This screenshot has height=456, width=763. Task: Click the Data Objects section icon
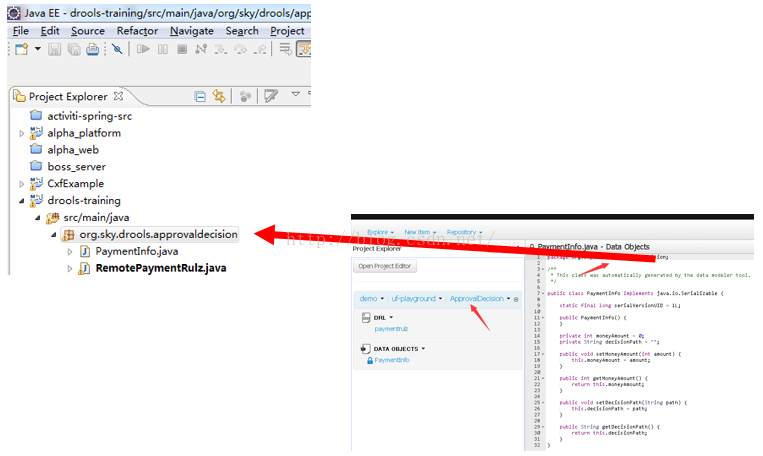point(366,348)
